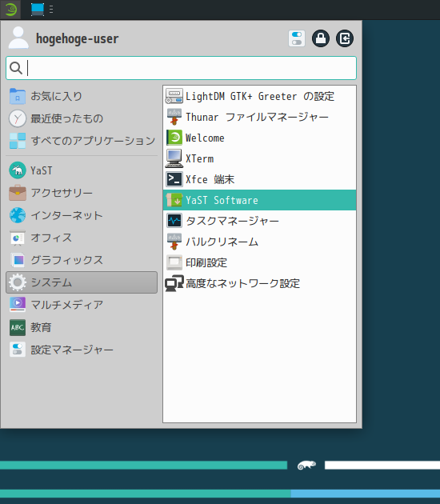Open Thunar ファイルマネージャー entry
440x504 pixels.
pos(260,117)
